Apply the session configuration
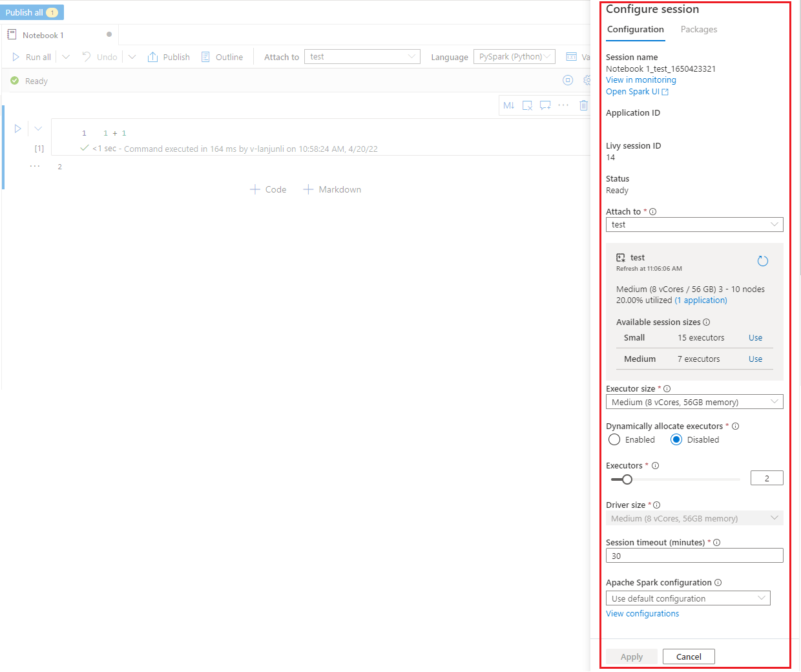Screen dimensions: 801x672 pos(631,656)
